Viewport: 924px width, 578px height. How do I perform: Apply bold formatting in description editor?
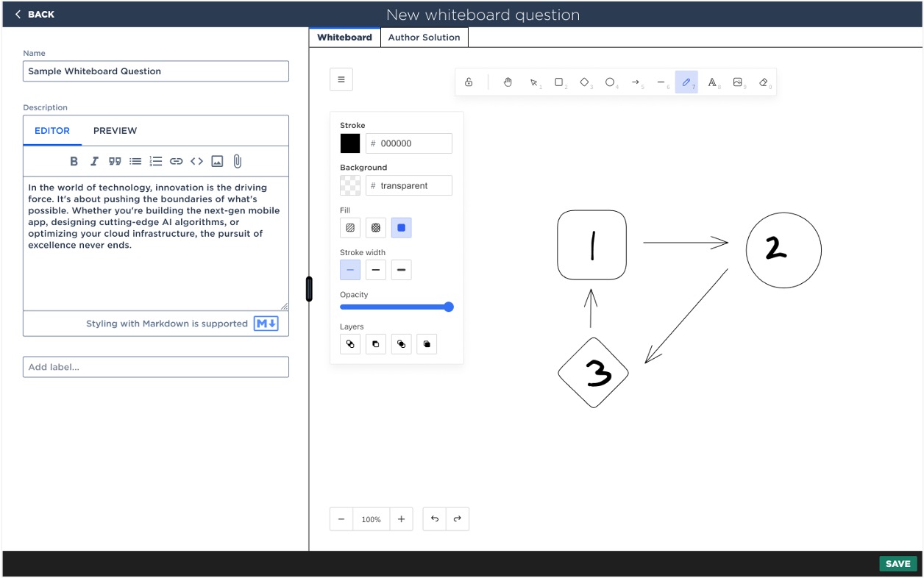click(74, 161)
